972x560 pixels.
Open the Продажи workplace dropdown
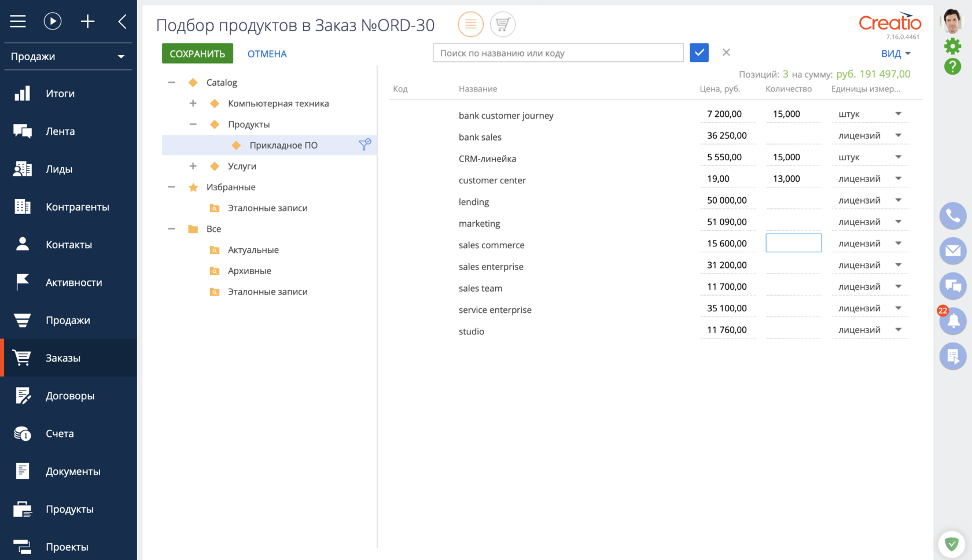[68, 57]
